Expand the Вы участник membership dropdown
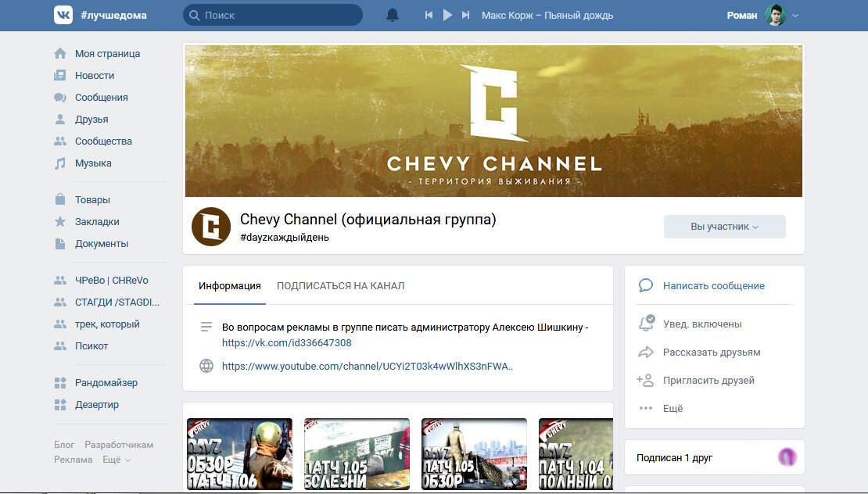Viewport: 868px width, 494px height. click(x=724, y=226)
